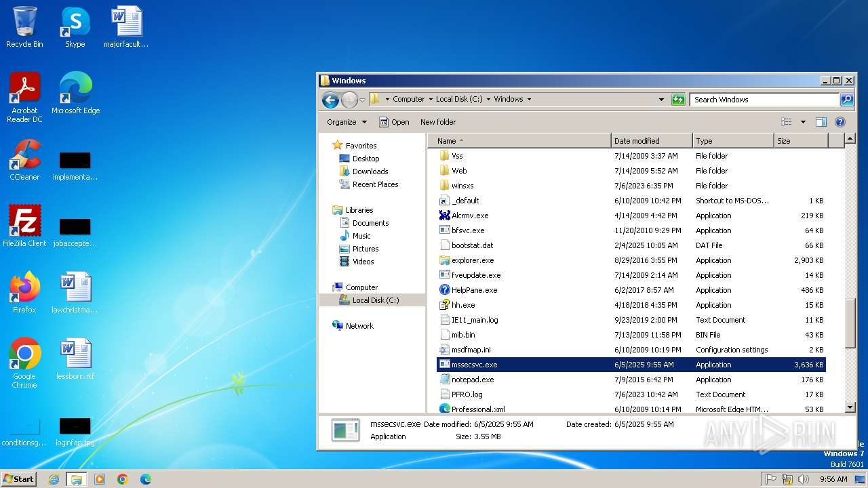Open Documents library
This screenshot has width=868, height=488.
click(x=370, y=223)
